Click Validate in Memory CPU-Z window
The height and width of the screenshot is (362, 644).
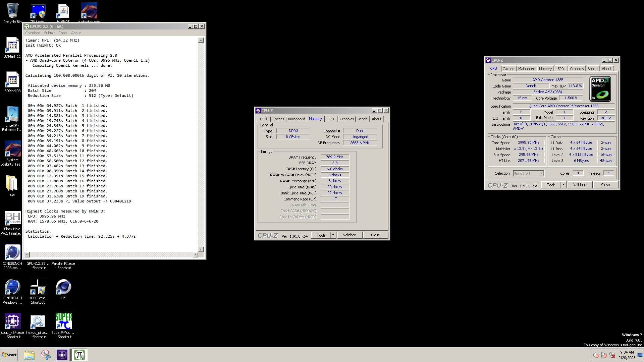pyautogui.click(x=350, y=235)
